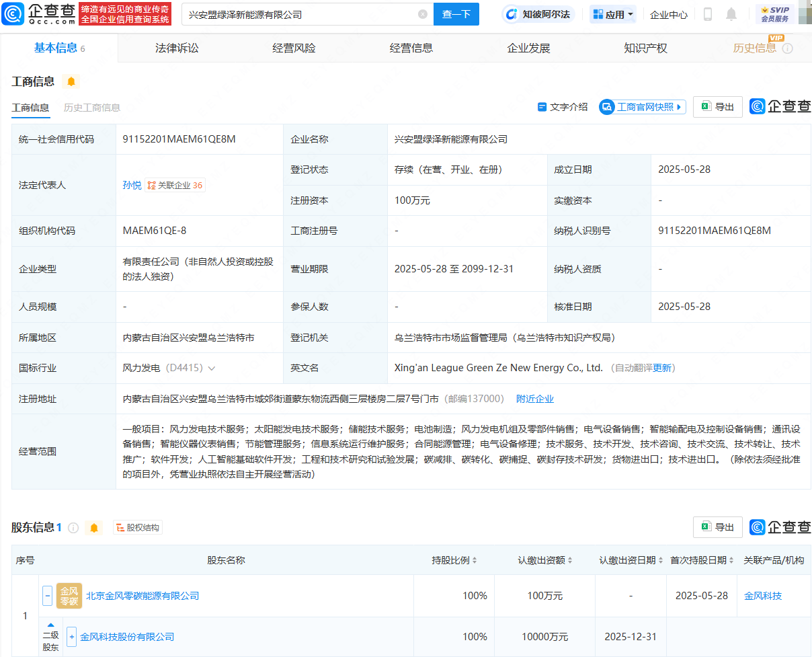Click the 所属地区 value 内蒙古自治区兴安盟乌兰浩特市

[188, 338]
